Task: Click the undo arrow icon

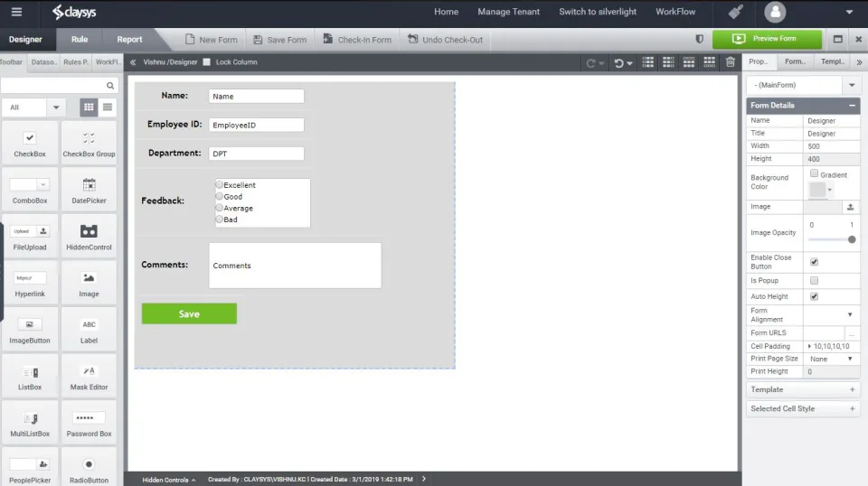Action: click(618, 63)
